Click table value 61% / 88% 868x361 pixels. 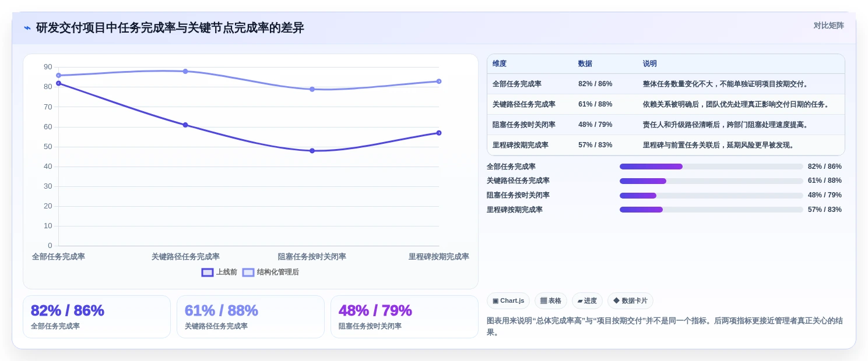pos(595,104)
